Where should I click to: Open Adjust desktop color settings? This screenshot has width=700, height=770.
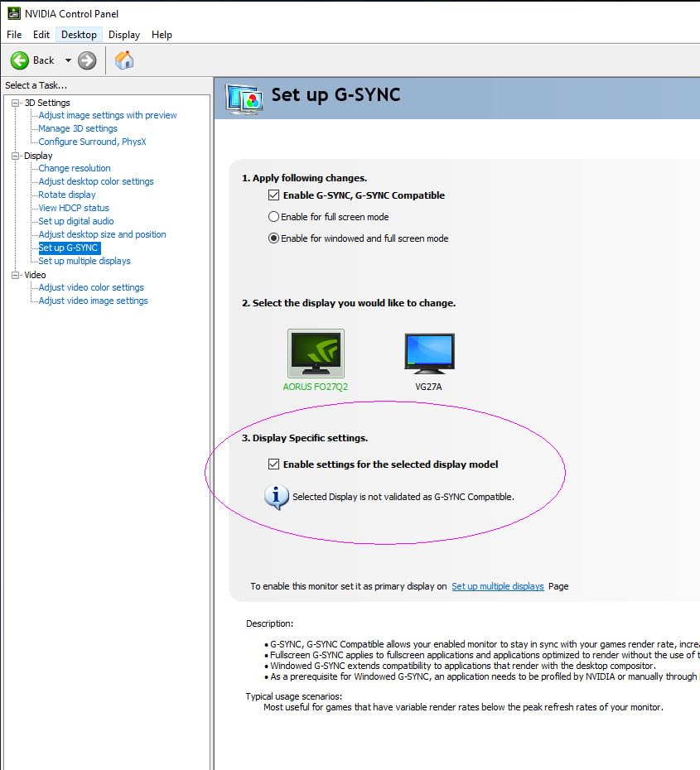pyautogui.click(x=96, y=181)
